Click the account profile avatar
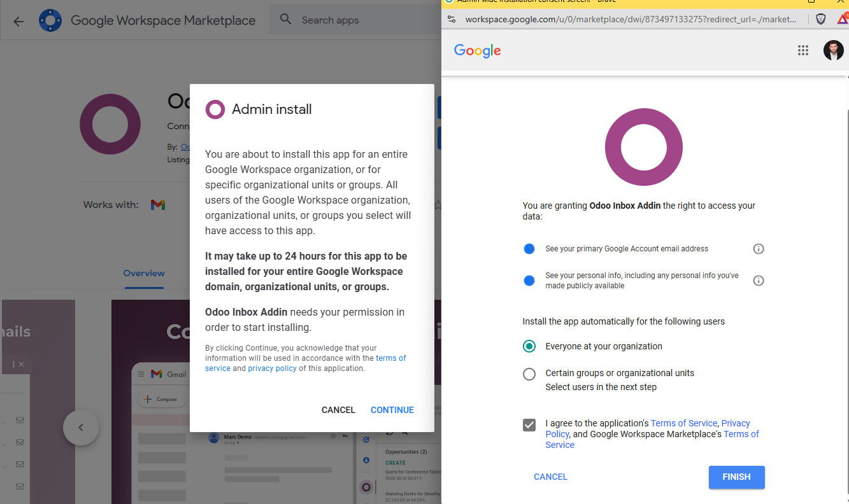This screenshot has width=849, height=504. [834, 50]
